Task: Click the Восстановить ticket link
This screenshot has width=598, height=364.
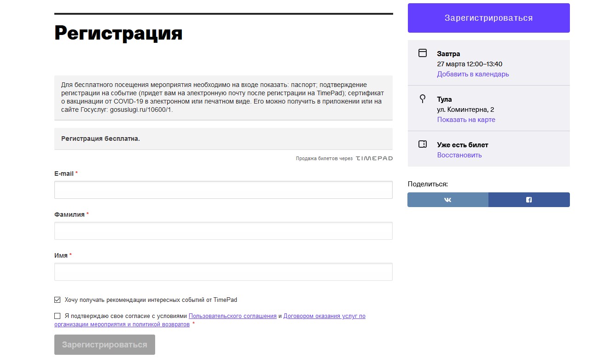Action: [459, 155]
